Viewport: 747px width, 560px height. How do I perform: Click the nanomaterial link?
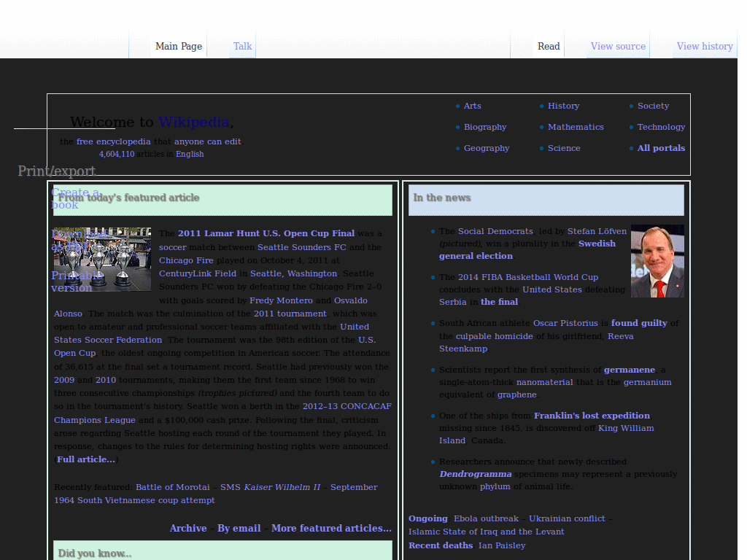tap(544, 382)
